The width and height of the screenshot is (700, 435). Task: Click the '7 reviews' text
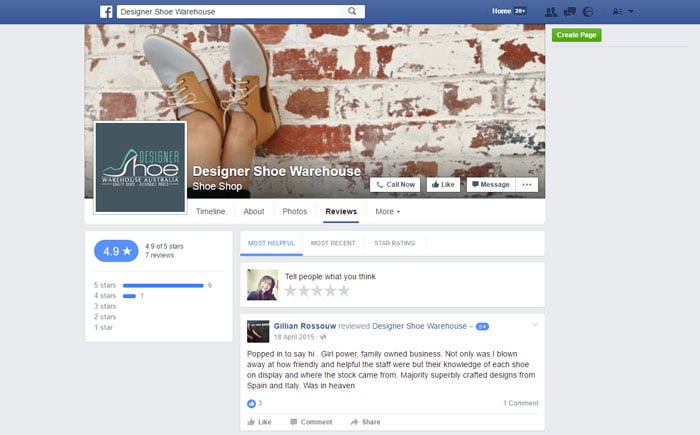tap(159, 255)
